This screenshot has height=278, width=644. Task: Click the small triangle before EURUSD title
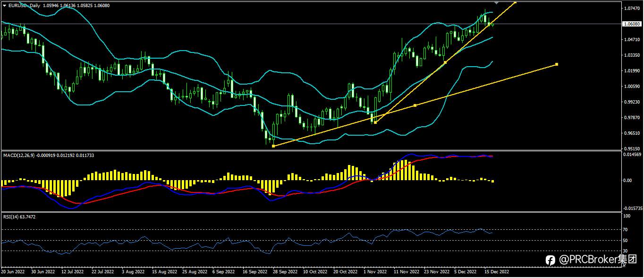tap(4, 5)
